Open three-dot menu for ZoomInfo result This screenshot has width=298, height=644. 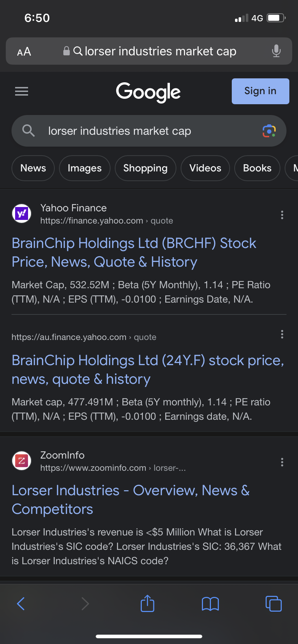click(282, 462)
